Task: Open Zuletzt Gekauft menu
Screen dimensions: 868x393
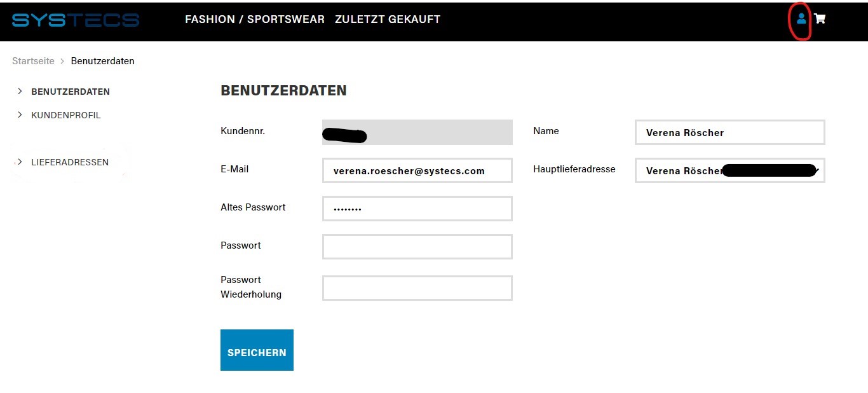Action: click(x=388, y=19)
